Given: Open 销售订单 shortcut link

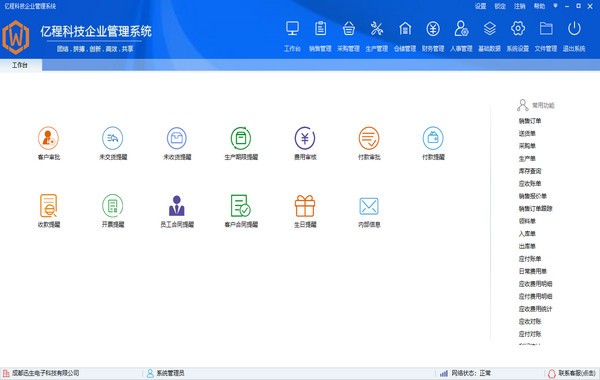Looking at the screenshot, I should [x=530, y=121].
